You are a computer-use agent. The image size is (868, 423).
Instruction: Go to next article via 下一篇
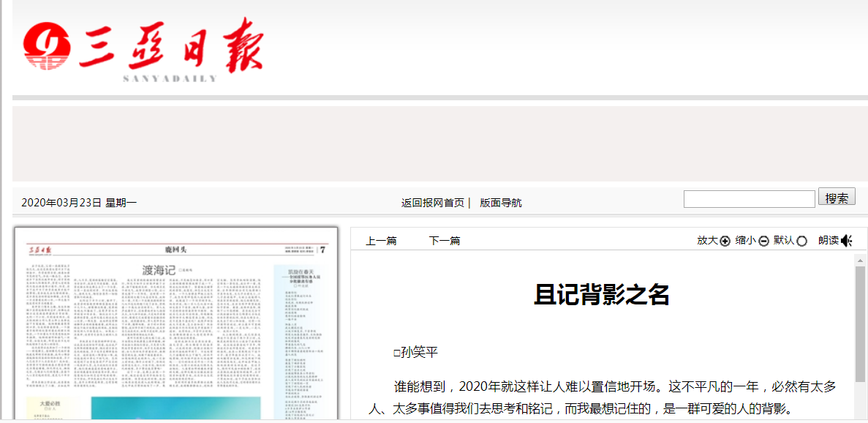(444, 241)
